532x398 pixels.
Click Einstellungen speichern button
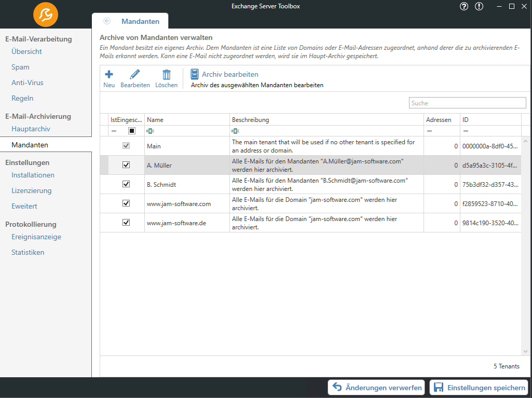click(480, 388)
